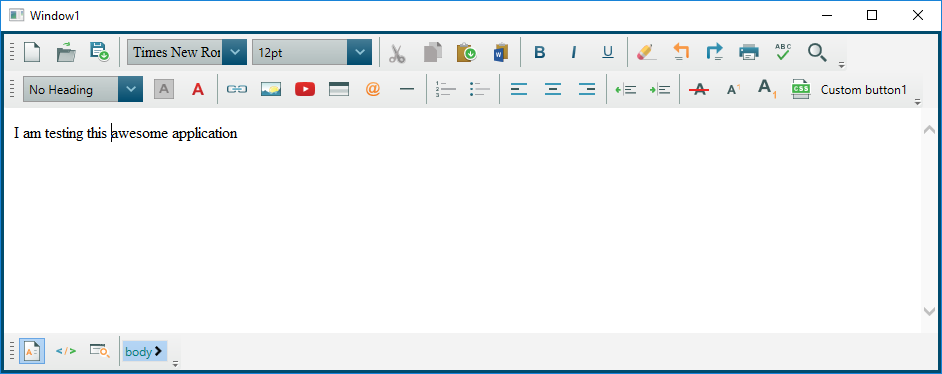Insert a hyperlink with the chain icon
Viewport: 942px width, 374px height.
(237, 89)
